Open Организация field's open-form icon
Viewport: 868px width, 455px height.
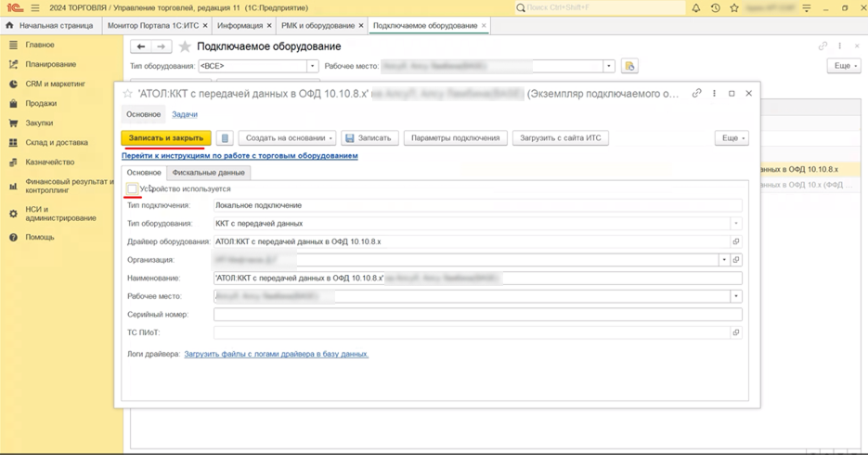pos(735,260)
